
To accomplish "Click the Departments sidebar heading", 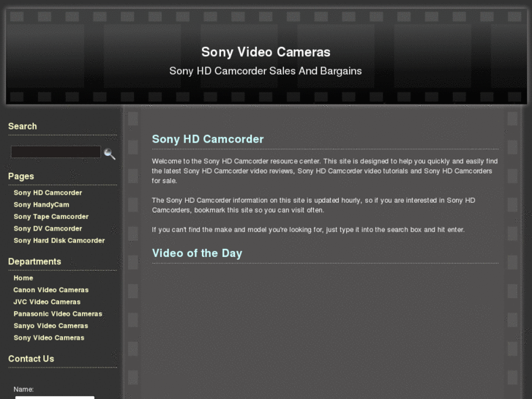I will tap(34, 261).
